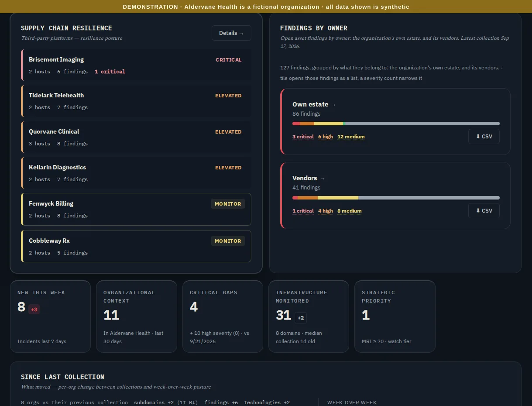Click the Findings By Owner heading
The height and width of the screenshot is (406, 532).
pos(314,28)
